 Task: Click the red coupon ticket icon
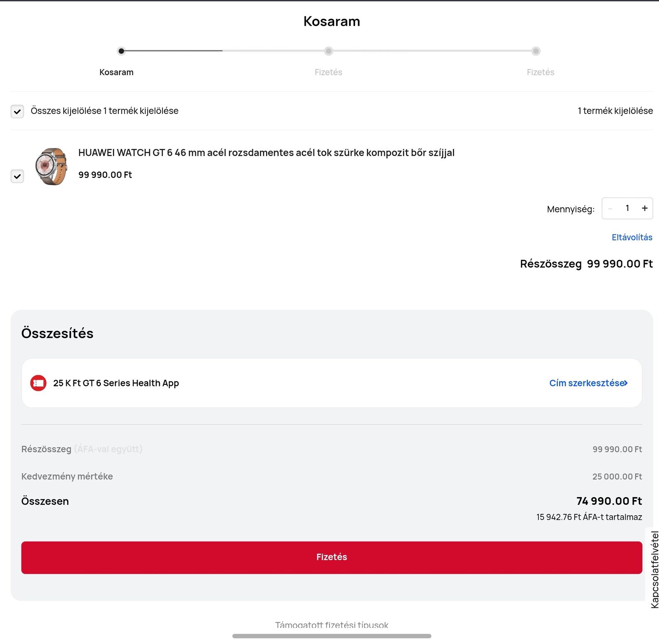[x=38, y=383]
